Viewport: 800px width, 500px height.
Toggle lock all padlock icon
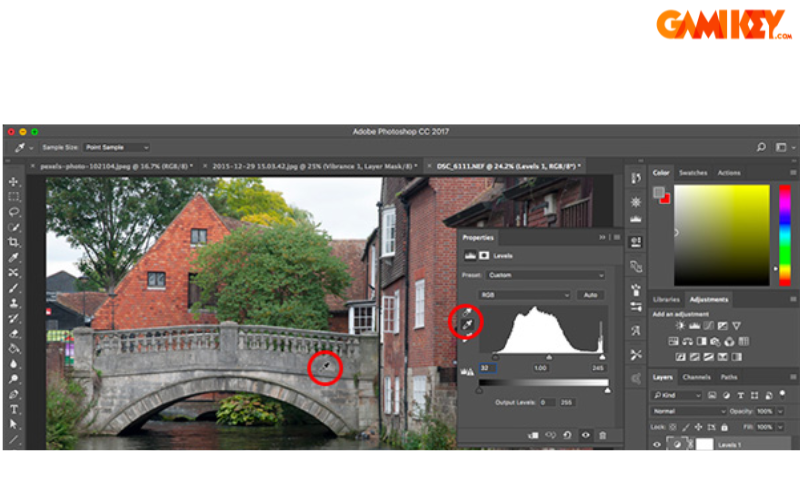[x=724, y=427]
